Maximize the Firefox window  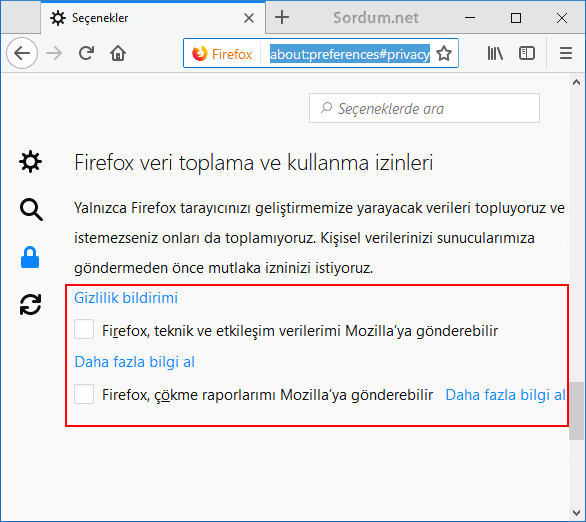(x=516, y=18)
